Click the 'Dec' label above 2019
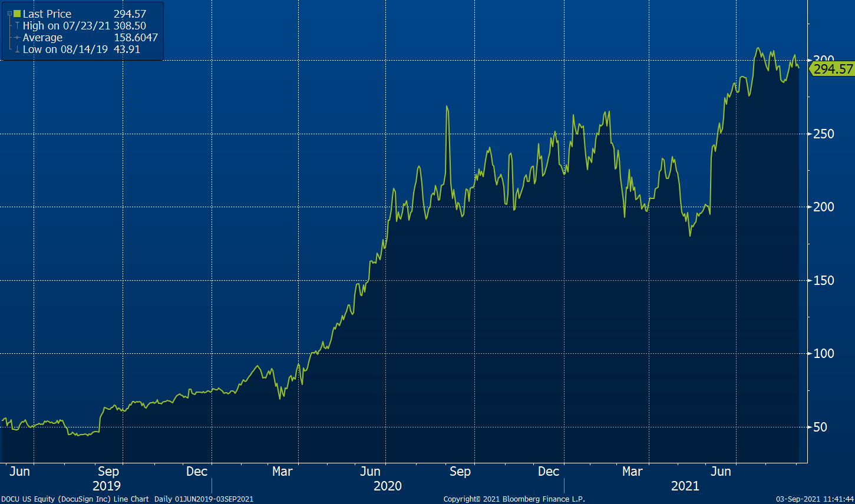 [x=196, y=471]
